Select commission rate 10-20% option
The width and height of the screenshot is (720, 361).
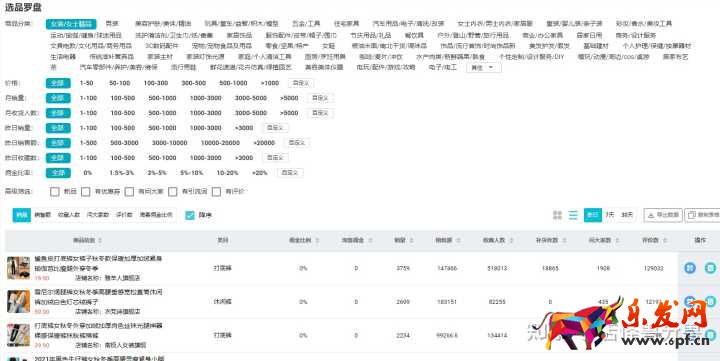227,173
